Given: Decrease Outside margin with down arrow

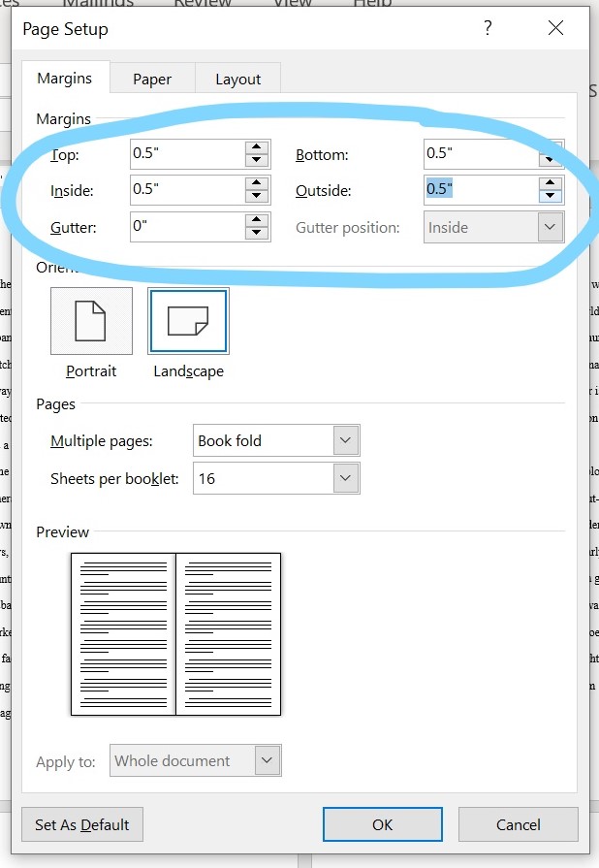Looking at the screenshot, I should pos(551,196).
